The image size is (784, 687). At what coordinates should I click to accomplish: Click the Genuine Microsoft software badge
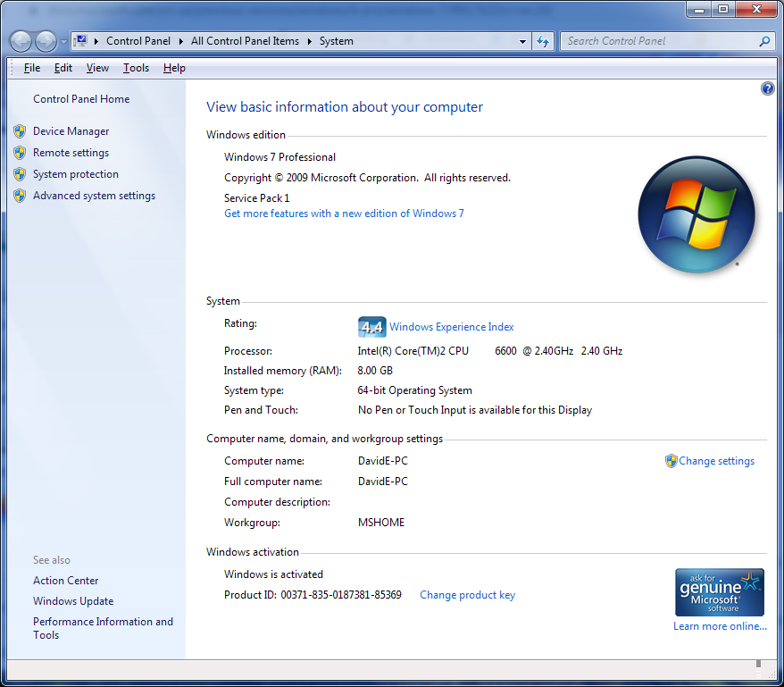point(719,592)
